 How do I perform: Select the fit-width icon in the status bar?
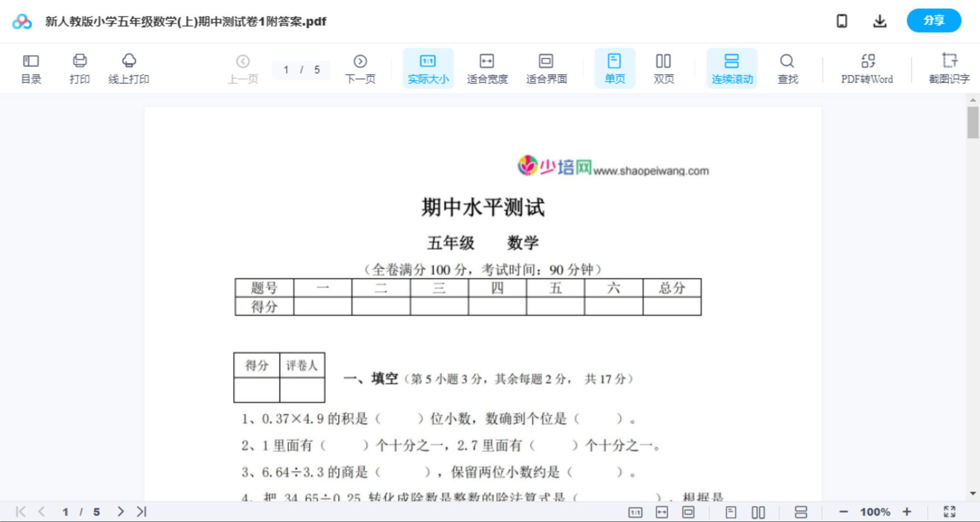[x=662, y=511]
